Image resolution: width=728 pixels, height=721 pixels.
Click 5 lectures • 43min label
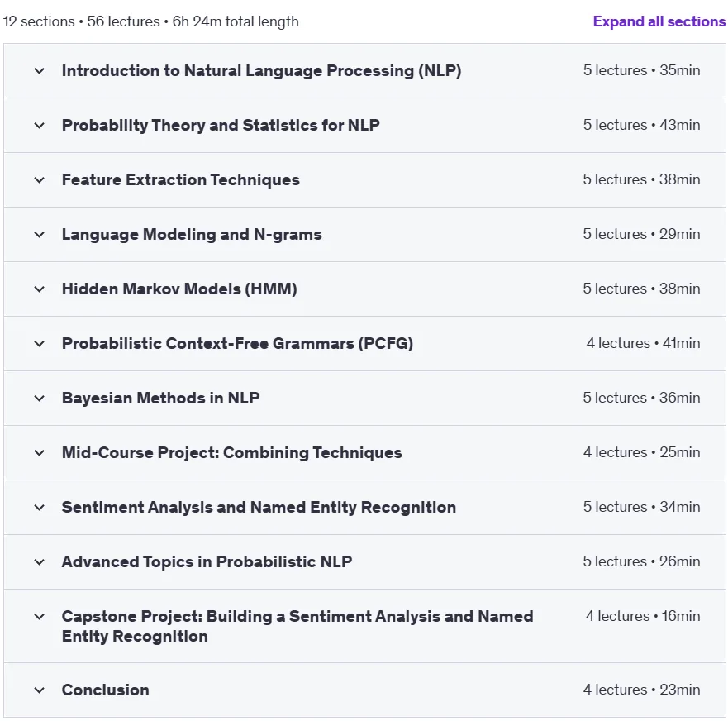pyautogui.click(x=641, y=125)
